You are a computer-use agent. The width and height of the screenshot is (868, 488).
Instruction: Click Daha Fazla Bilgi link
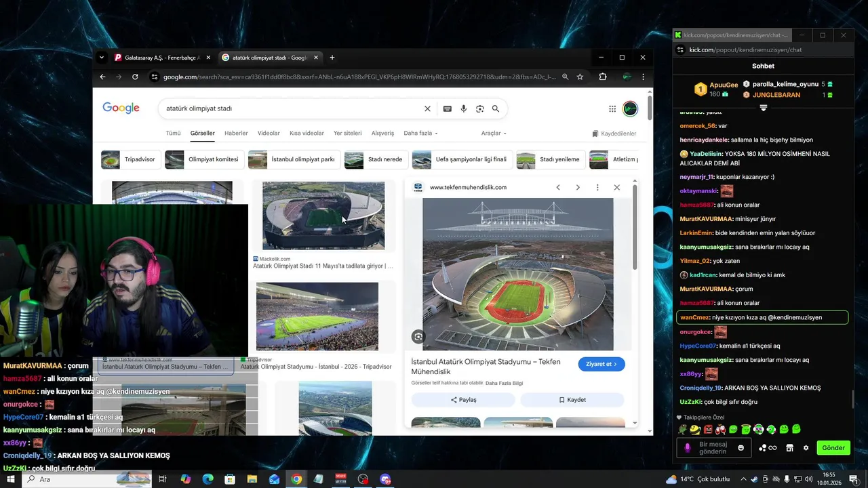(x=504, y=383)
